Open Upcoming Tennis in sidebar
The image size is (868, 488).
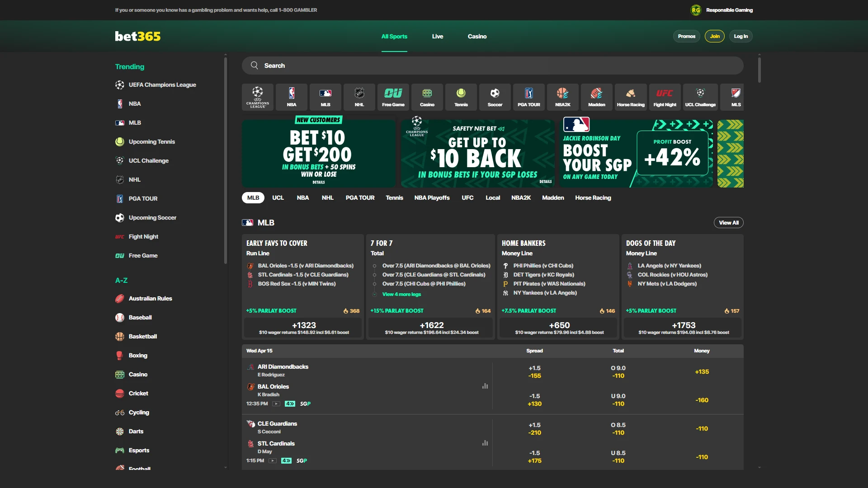[145, 142]
